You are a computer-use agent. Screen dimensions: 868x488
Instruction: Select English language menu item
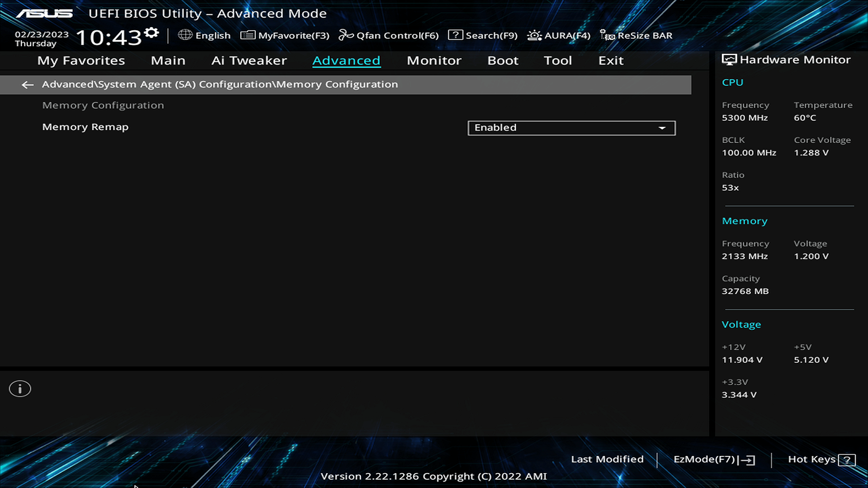click(203, 35)
